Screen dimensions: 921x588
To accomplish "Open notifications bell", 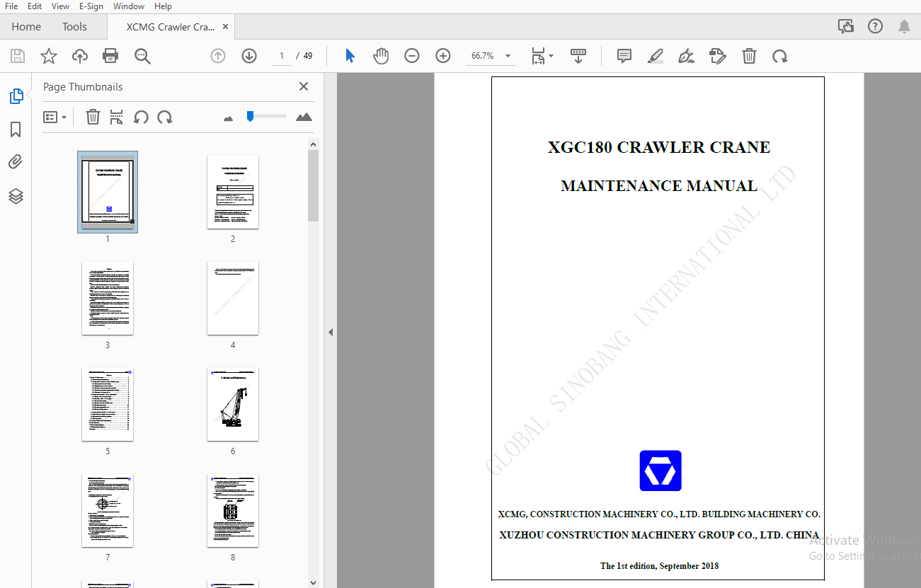I will point(904,26).
